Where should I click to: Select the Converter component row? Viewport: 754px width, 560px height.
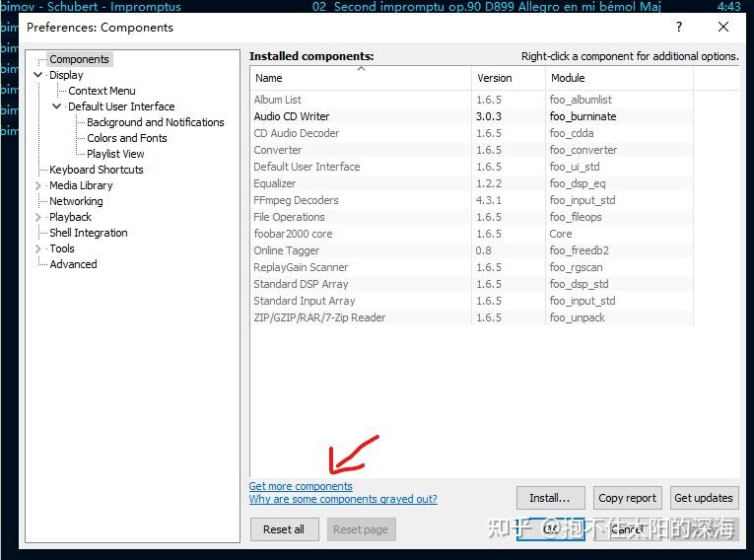tap(471, 150)
